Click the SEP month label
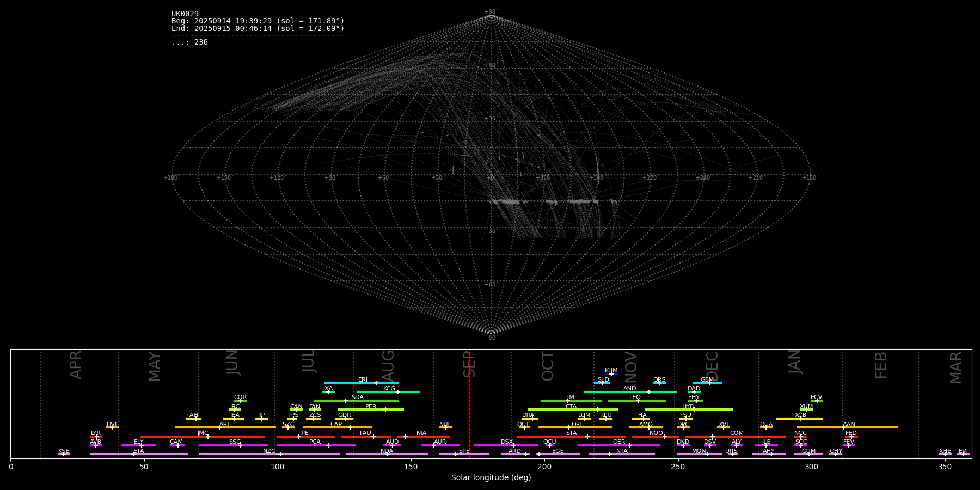 coord(469,364)
